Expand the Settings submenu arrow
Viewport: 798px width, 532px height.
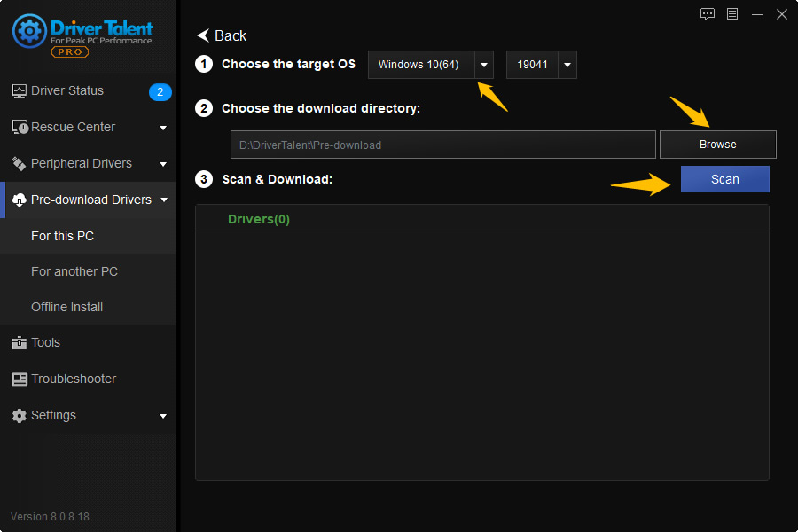(x=163, y=416)
